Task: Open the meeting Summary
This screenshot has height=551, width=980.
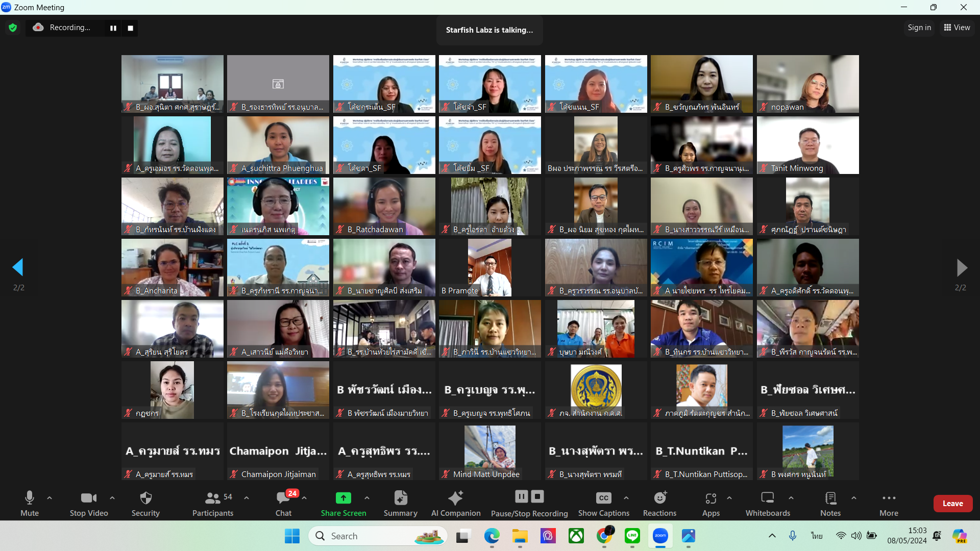Action: tap(401, 498)
